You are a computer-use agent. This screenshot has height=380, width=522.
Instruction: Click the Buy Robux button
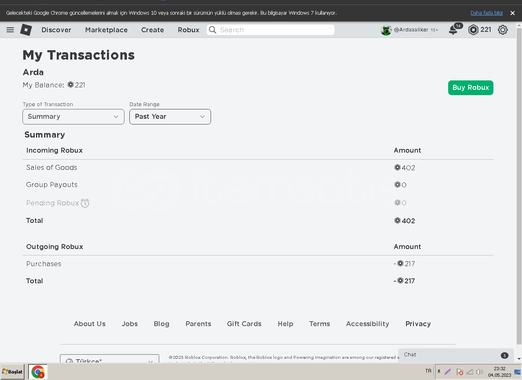point(470,88)
